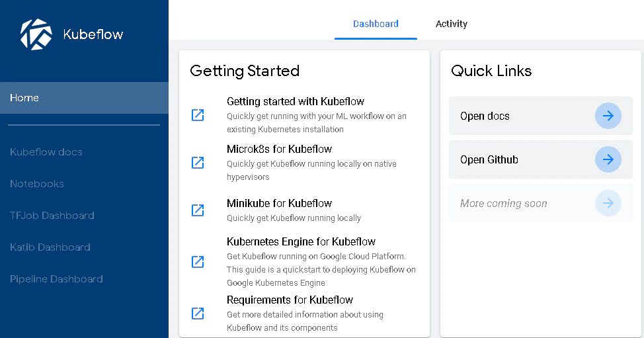This screenshot has width=644, height=338.
Task: Select Home in the sidebar
Action: click(84, 98)
